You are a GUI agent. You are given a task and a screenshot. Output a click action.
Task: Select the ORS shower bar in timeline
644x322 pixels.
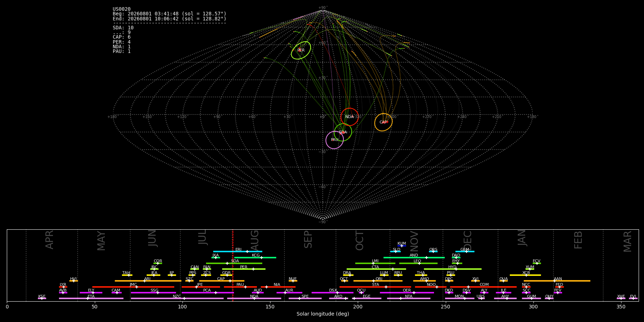(x=433, y=252)
